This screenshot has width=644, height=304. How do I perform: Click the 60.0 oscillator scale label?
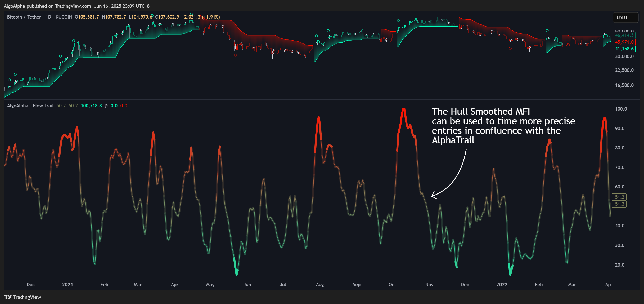(620, 187)
